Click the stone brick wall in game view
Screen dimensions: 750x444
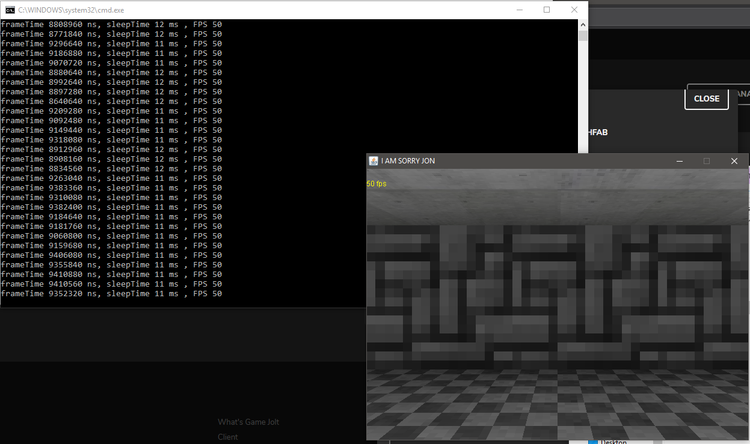click(557, 297)
